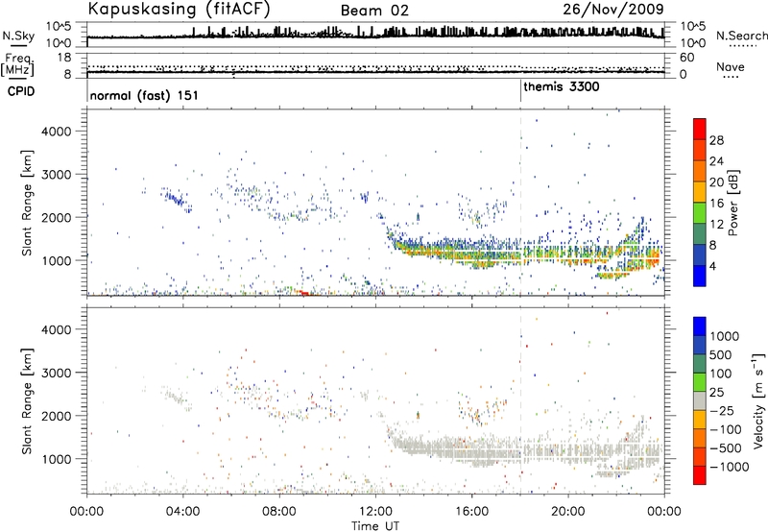
Task: Click the date 26/Nov/2009
Action: point(613,10)
